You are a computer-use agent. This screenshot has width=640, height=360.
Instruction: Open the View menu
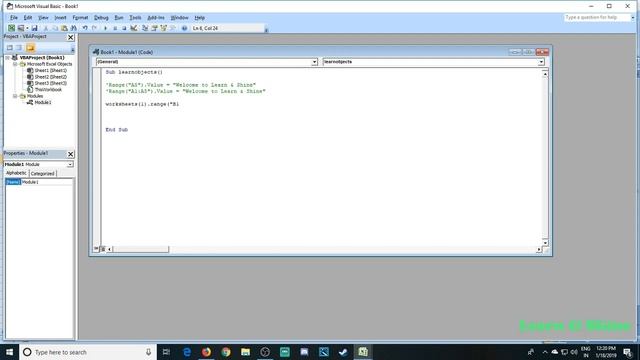pos(43,18)
